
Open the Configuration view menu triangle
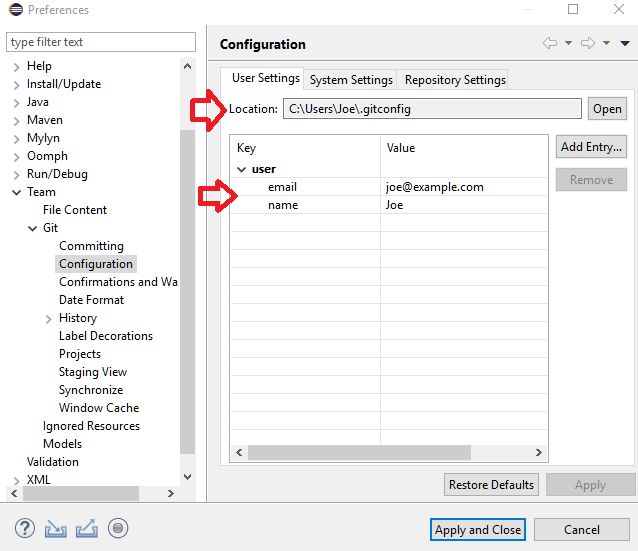point(625,43)
